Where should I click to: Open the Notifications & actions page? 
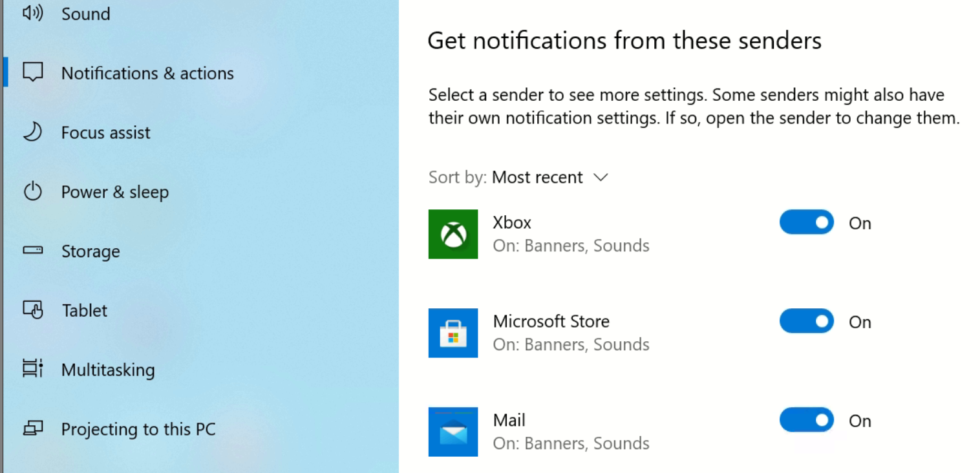[147, 73]
